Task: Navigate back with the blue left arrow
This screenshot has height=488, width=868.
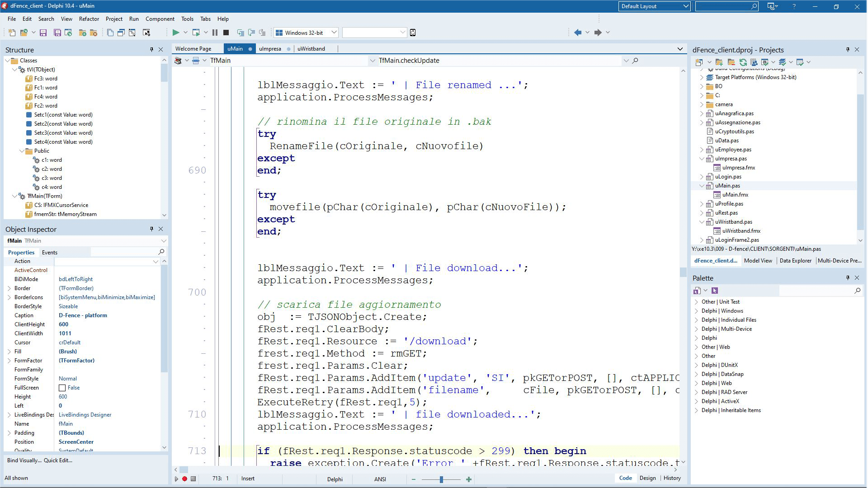Action: point(578,33)
